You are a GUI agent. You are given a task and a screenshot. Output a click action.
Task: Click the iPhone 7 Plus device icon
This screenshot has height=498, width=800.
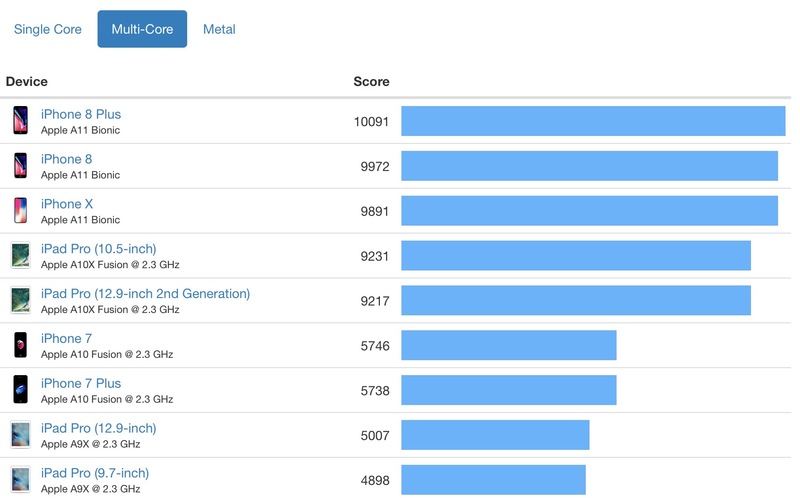(x=20, y=390)
